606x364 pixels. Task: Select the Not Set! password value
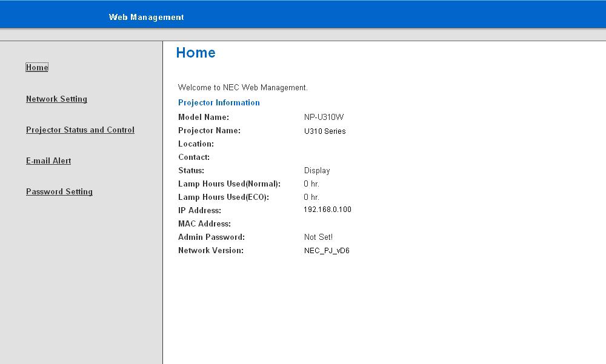click(x=318, y=237)
